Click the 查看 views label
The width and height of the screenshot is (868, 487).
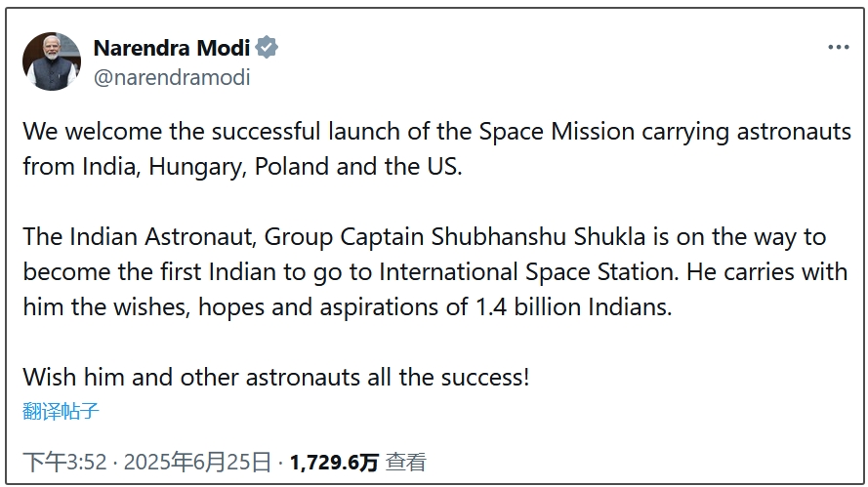[406, 462]
